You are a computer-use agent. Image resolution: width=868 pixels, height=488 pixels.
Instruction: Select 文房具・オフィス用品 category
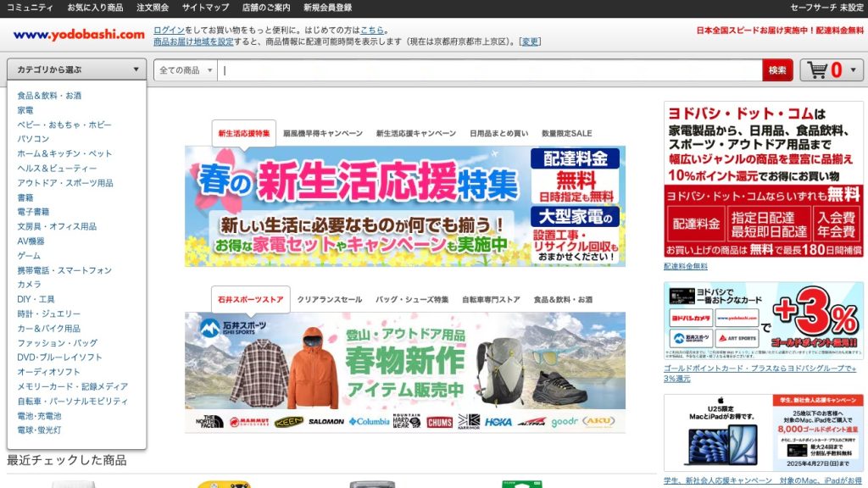click(x=57, y=226)
